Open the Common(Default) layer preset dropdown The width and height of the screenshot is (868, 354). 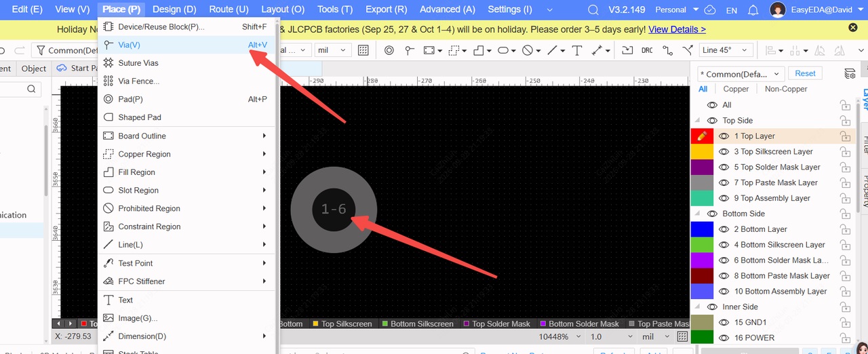pos(741,74)
